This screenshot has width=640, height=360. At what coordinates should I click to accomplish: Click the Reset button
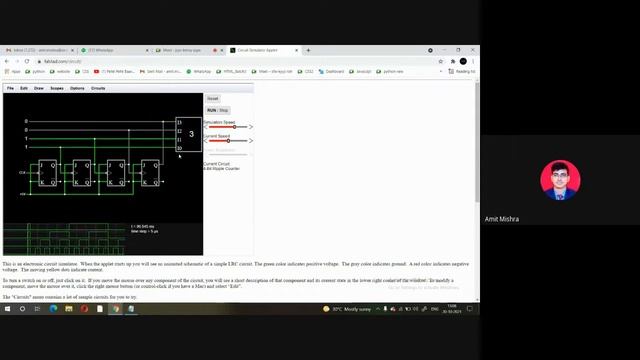click(213, 98)
